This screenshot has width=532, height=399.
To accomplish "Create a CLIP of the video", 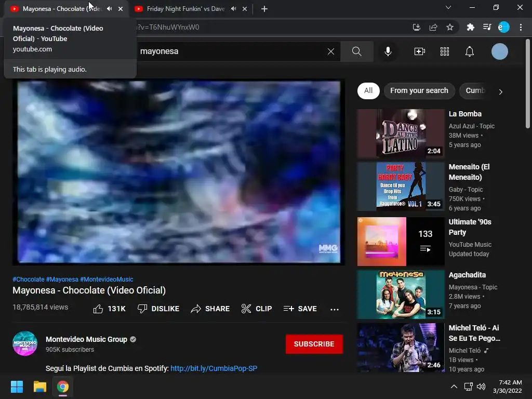I will 257,309.
